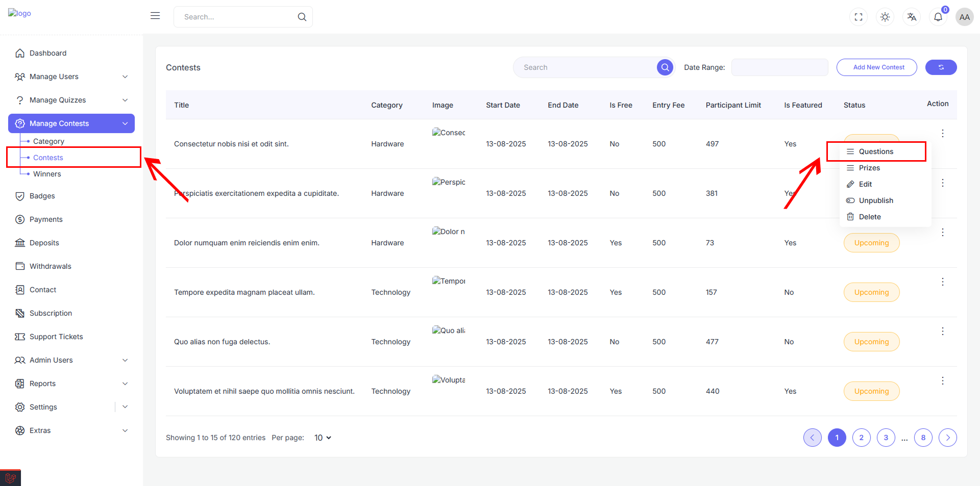Image resolution: width=980 pixels, height=486 pixels.
Task: Click Upcoming status for Quo alias row
Action: click(x=872, y=342)
